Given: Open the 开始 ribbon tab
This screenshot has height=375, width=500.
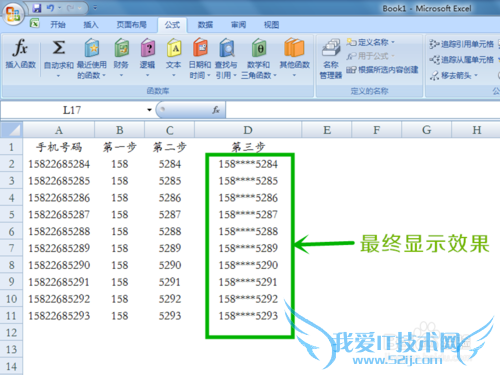Looking at the screenshot, I should click(x=58, y=25).
